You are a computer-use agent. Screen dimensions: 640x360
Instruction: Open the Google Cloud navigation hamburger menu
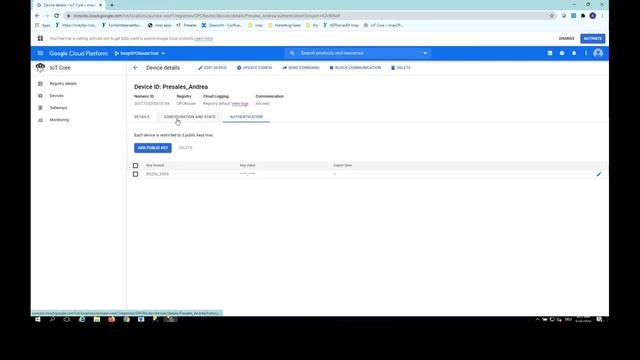click(x=40, y=53)
